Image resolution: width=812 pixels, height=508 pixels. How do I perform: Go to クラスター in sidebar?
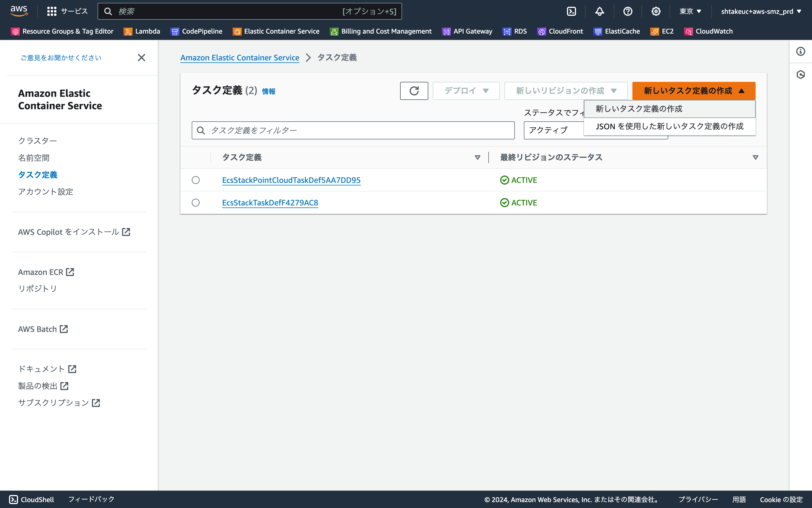coord(37,141)
